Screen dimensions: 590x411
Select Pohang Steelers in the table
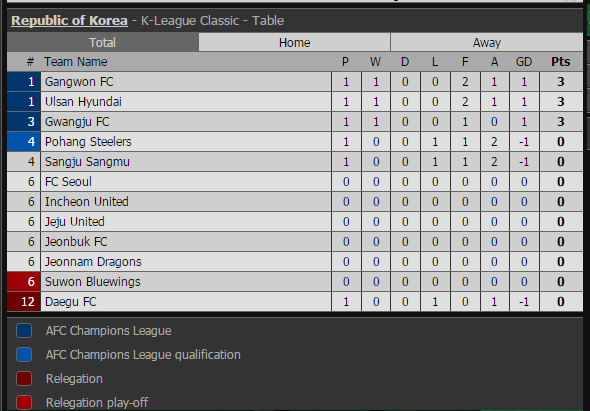88,142
